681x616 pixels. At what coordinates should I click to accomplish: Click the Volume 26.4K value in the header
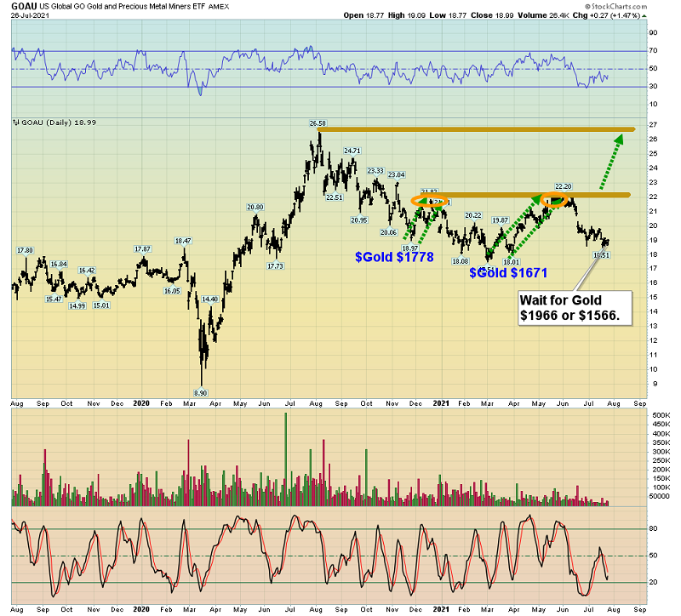543,15
